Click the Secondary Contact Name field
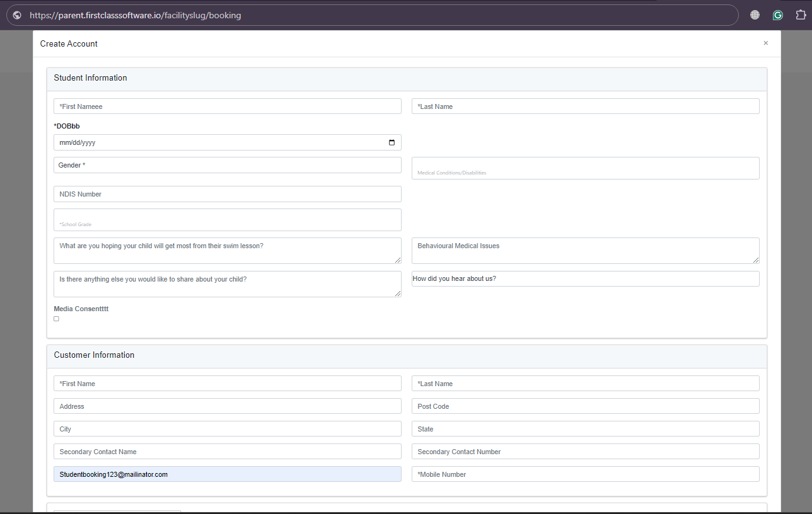 click(228, 452)
